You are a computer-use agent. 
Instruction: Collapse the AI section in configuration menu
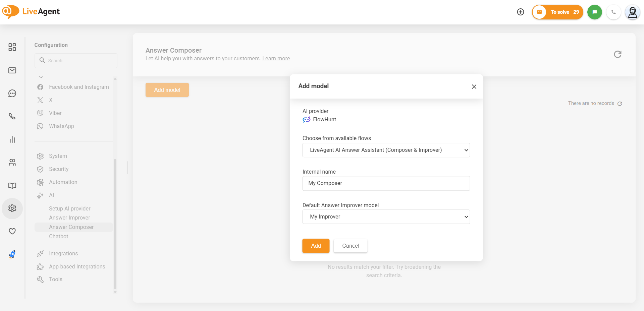click(51, 195)
